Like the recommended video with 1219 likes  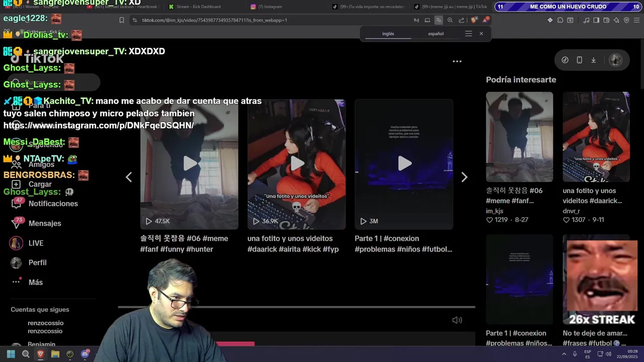point(489,220)
